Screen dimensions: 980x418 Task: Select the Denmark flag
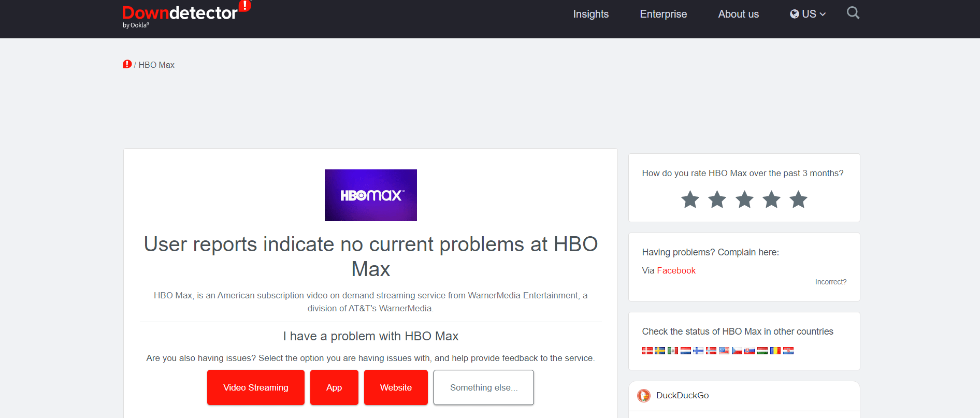(x=647, y=351)
